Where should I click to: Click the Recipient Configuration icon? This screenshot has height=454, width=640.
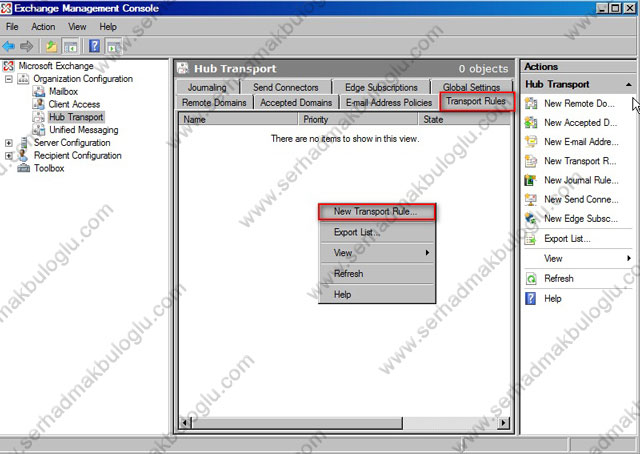pos(23,155)
